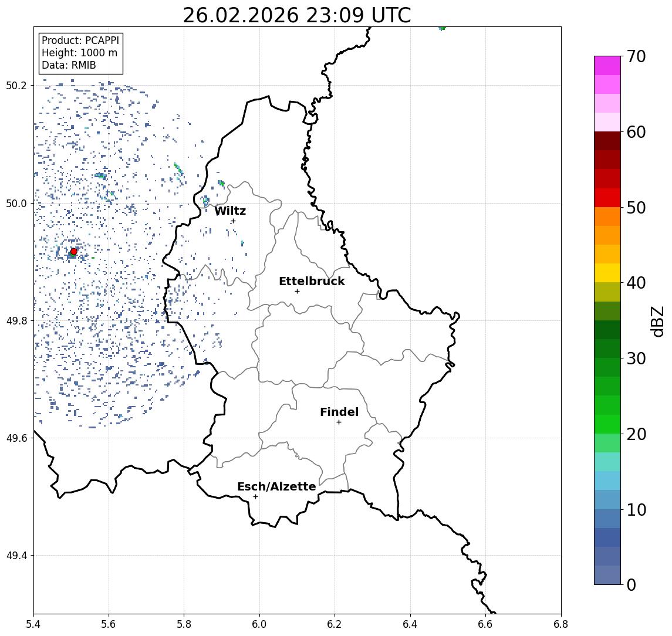672x636 pixels.
Task: Click the title 26.02.2026 23:09 UTC
Action: [297, 15]
